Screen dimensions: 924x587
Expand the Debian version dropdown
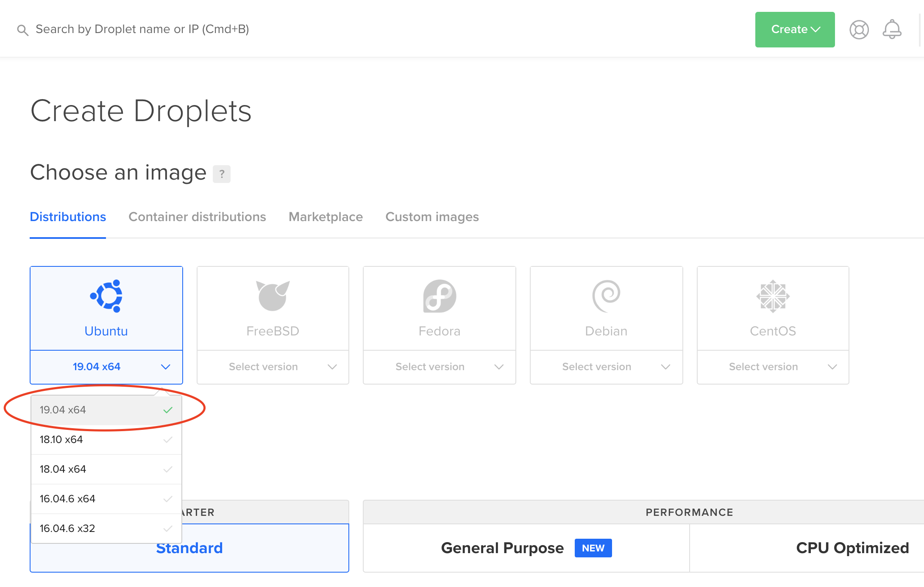click(x=606, y=366)
